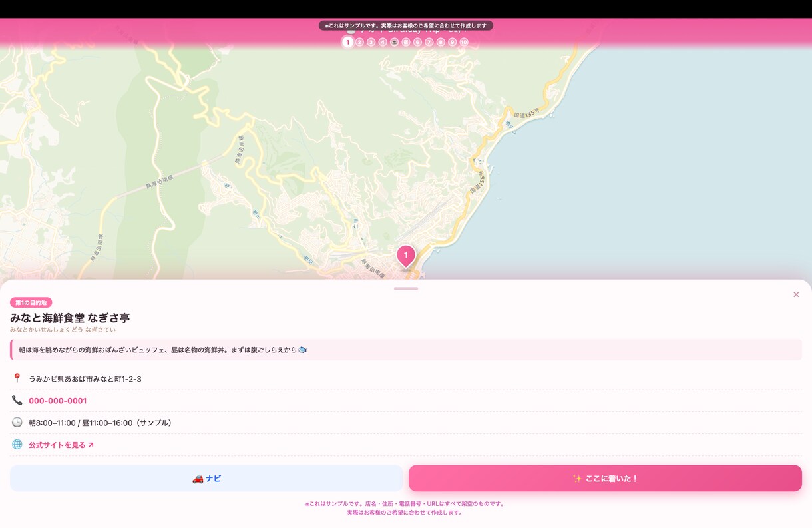
Task: Click address うみかぜ県あおば市みなと町1-2-3
Action: pos(85,379)
